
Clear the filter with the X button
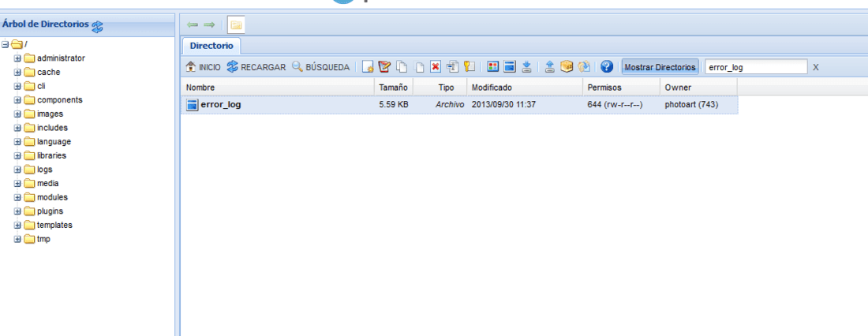815,68
